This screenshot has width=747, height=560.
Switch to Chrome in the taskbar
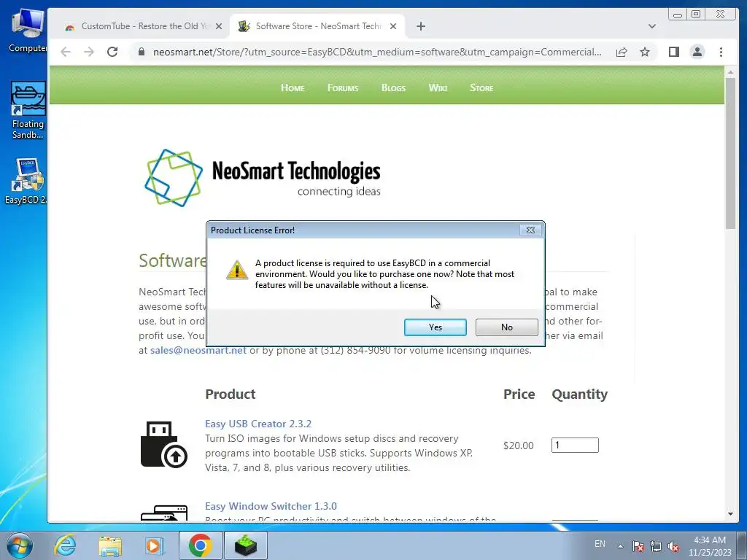coord(200,545)
